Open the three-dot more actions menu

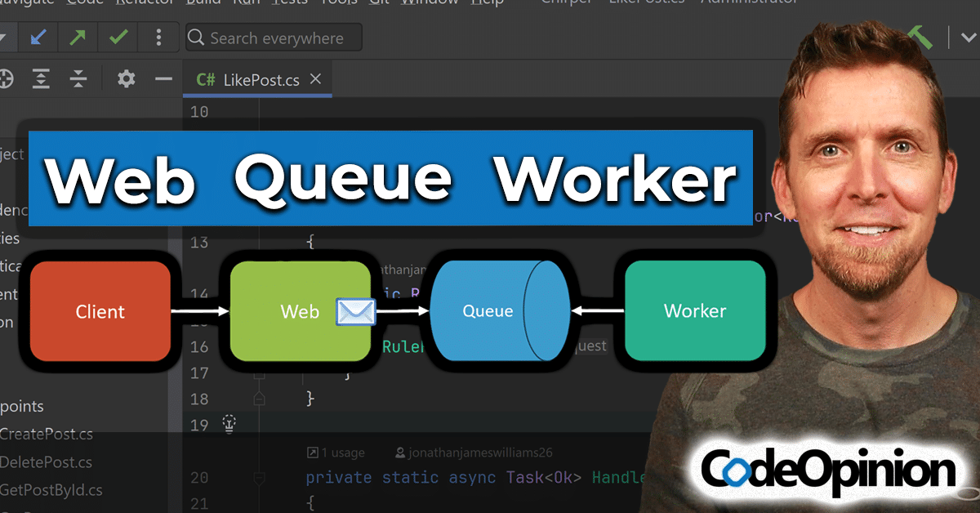click(x=158, y=38)
